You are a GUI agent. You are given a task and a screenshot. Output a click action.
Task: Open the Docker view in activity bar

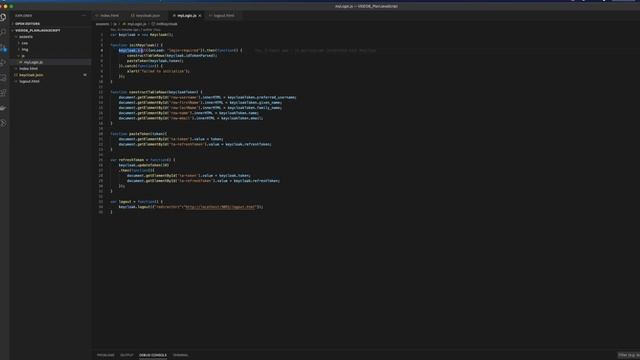(x=4, y=108)
